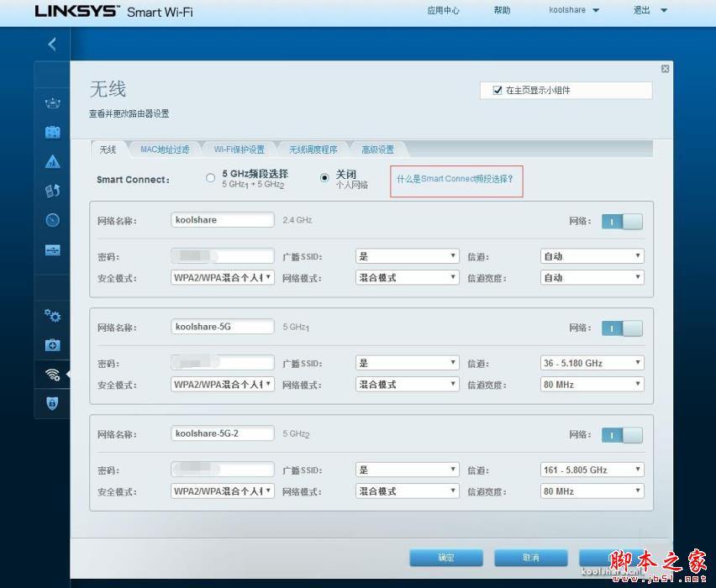Screen dimensions: 716x588
Task: Select the 5 GHz band steering radio
Action: [210, 178]
